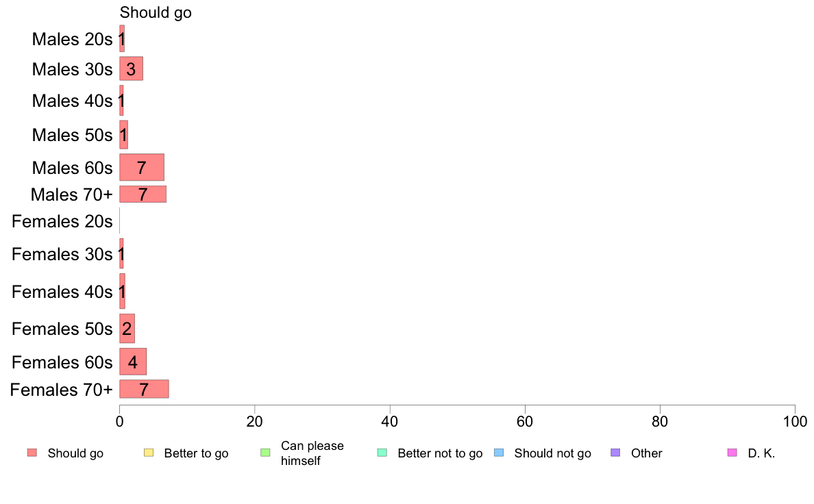
Task: Click the Females 20s row label
Action: point(62,222)
